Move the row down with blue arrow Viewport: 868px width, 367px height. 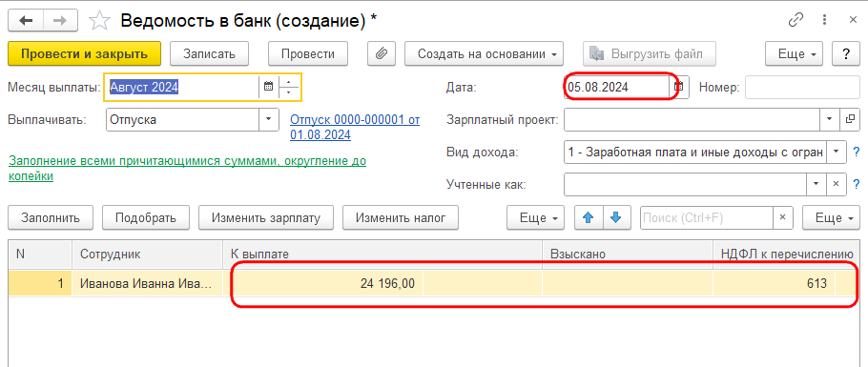(x=615, y=218)
